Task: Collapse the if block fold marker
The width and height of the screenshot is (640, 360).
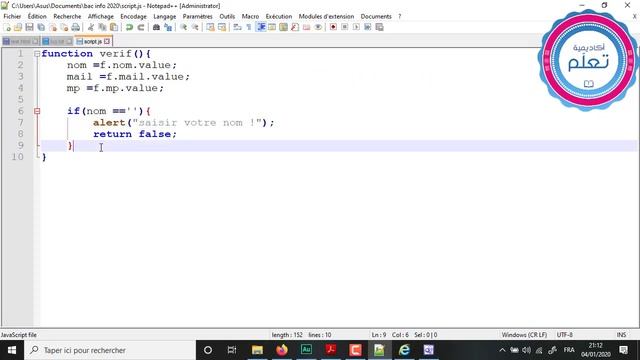Action: point(37,111)
